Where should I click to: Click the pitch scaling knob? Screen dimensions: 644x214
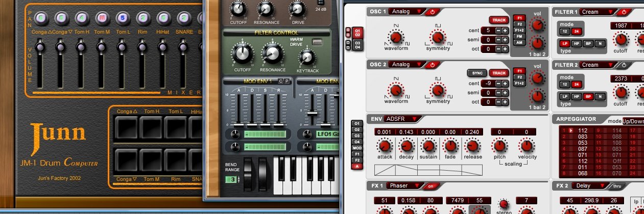click(x=500, y=146)
